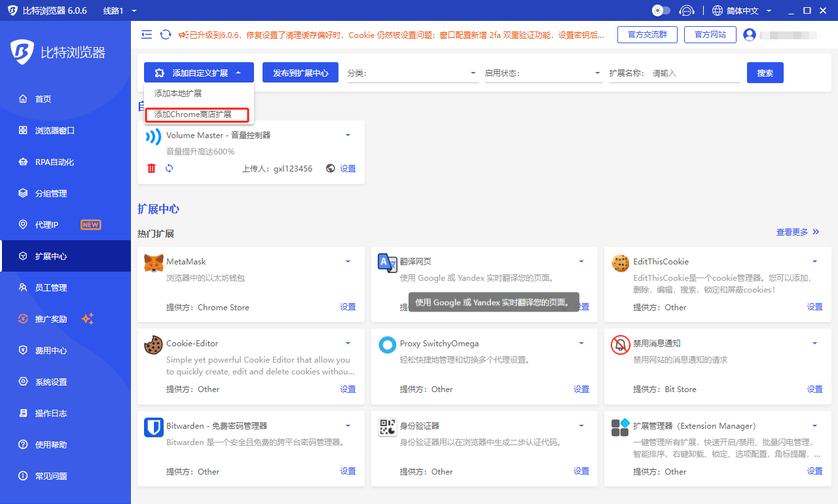Click the refresh icon in top bar
This screenshot has height=504, width=838.
(166, 35)
